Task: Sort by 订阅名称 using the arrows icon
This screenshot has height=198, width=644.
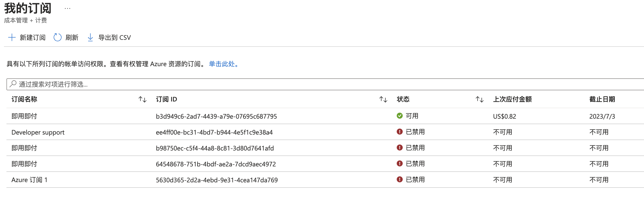Action: click(143, 99)
